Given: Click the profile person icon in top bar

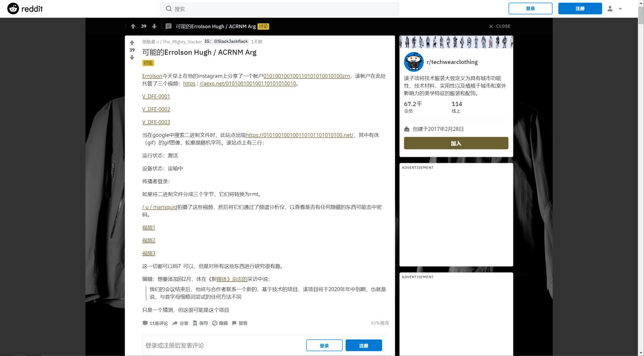Looking at the screenshot, I should (x=610, y=8).
